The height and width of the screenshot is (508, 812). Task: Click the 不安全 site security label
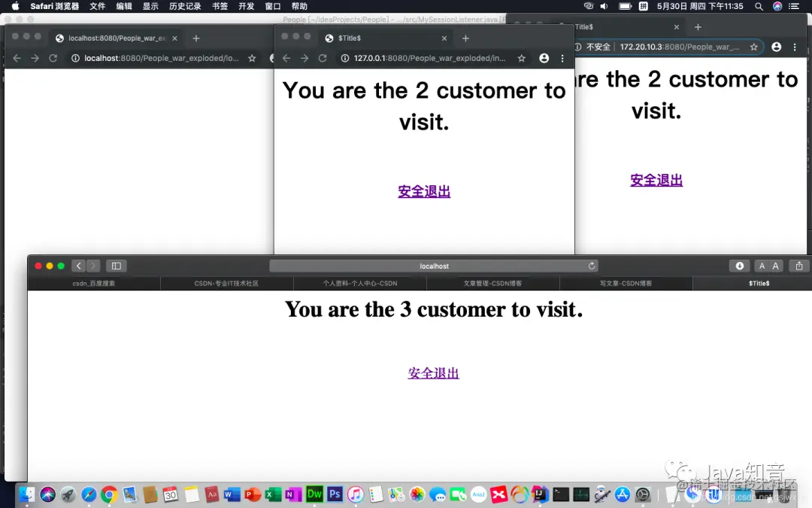598,47
